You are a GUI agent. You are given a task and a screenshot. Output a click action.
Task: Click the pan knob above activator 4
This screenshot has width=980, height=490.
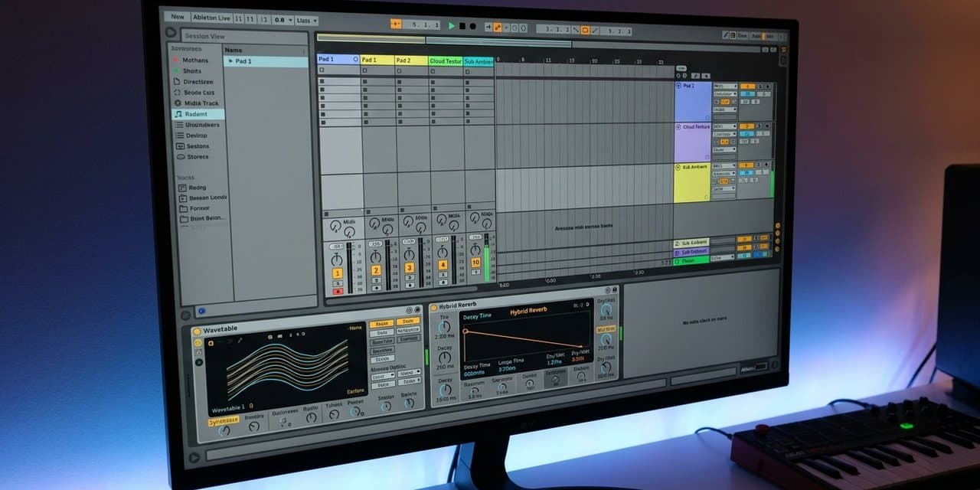click(442, 253)
